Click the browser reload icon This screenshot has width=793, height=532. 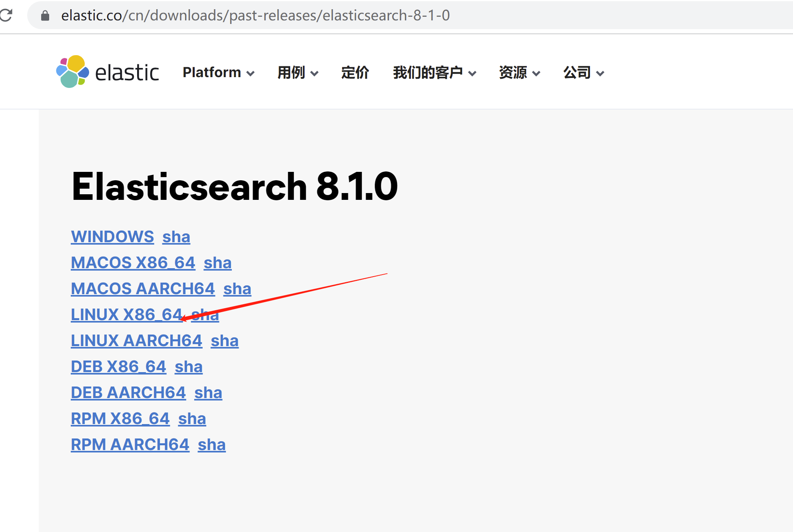[x=6, y=15]
